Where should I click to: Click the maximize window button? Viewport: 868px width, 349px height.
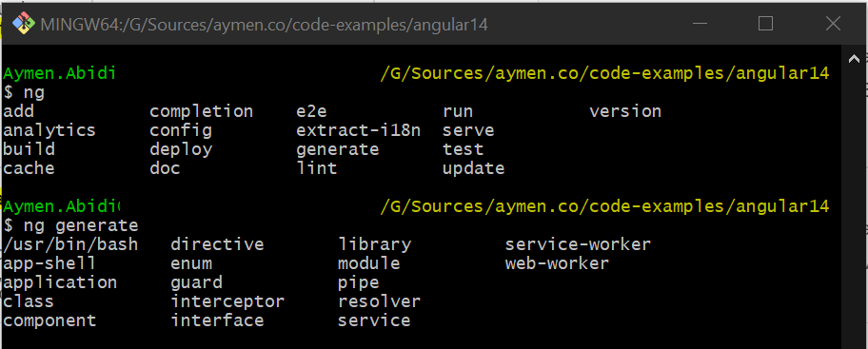coord(765,24)
